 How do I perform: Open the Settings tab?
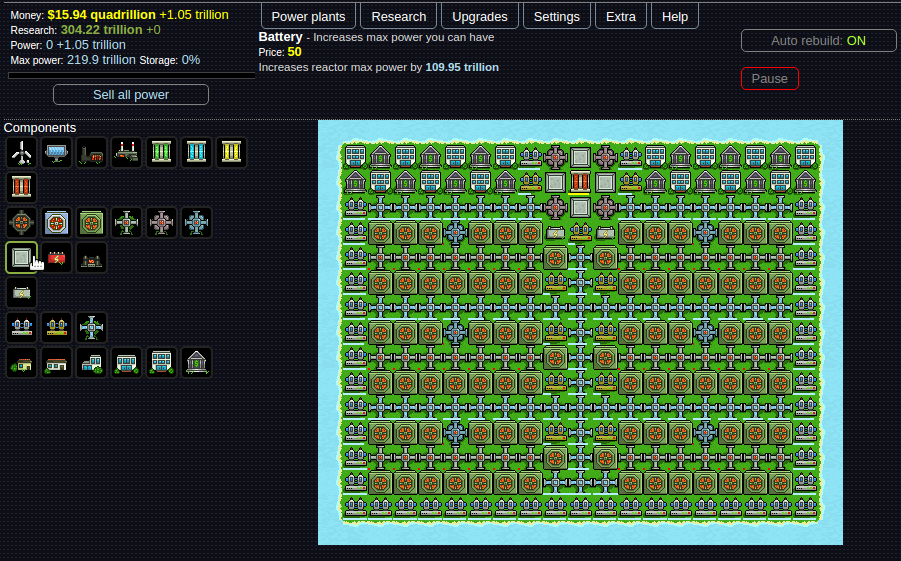(557, 16)
